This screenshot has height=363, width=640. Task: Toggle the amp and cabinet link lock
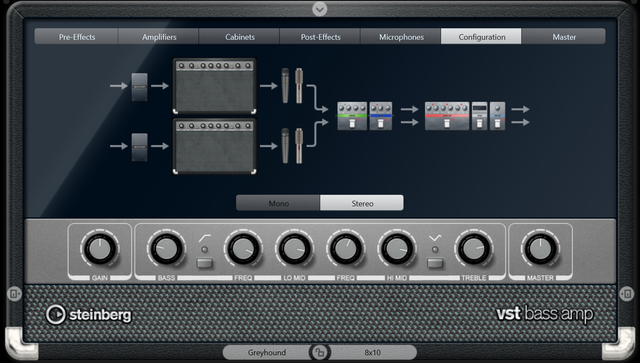(x=320, y=352)
